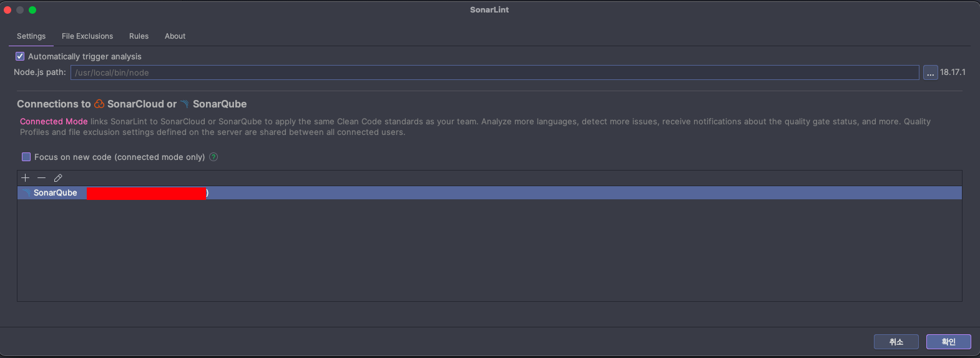
Task: Enable Focus on new code checkbox
Action: [x=26, y=157]
